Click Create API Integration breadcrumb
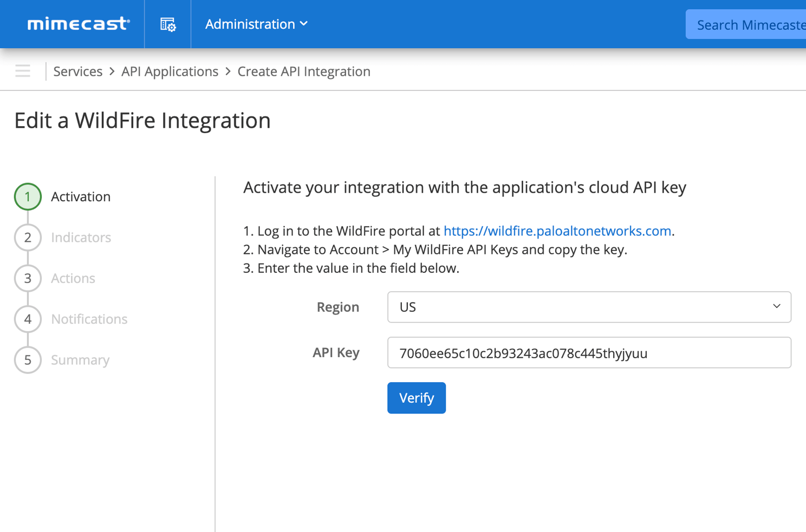This screenshot has width=806, height=532. 304,71
